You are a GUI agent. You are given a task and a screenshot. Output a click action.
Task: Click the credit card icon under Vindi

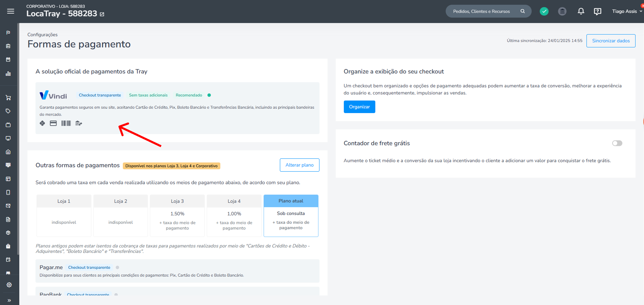click(x=53, y=123)
